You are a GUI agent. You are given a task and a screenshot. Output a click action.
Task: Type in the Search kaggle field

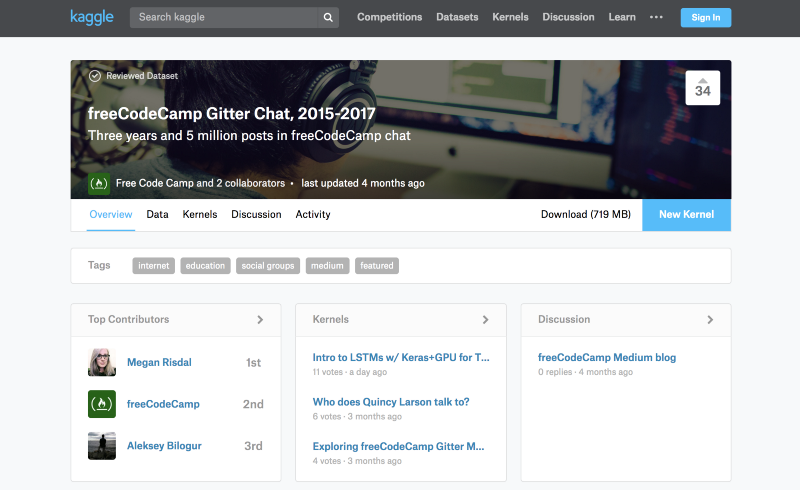pyautogui.click(x=225, y=17)
